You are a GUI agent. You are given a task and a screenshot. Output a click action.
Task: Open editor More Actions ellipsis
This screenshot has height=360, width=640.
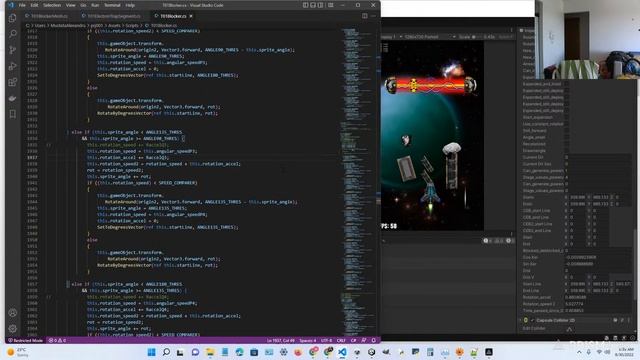(x=373, y=16)
